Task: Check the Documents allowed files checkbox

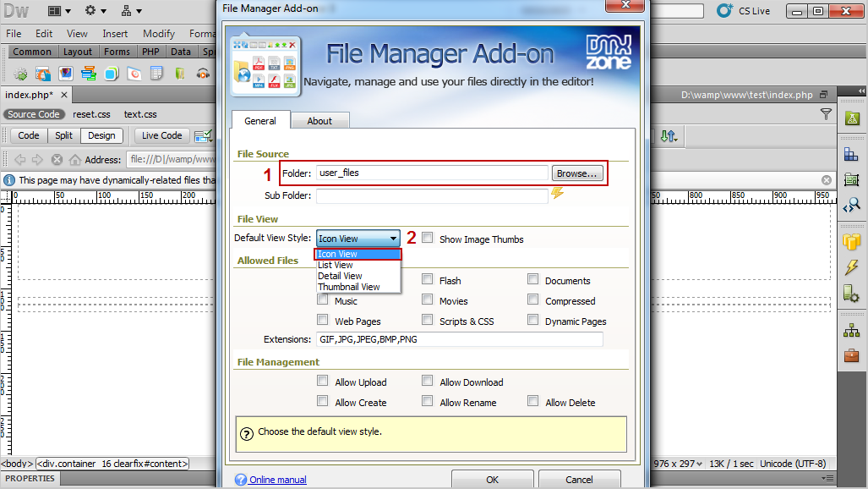Action: 532,279
